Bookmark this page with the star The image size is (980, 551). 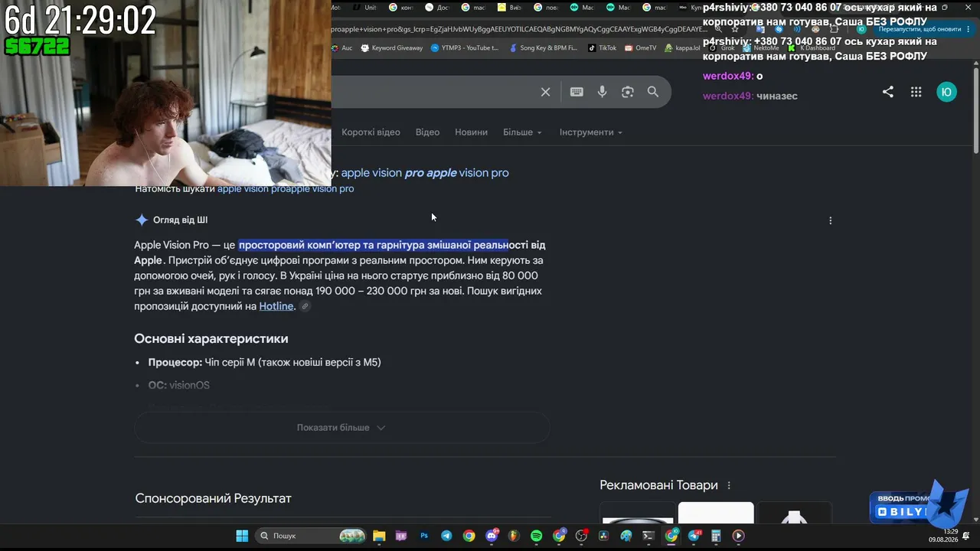click(x=736, y=30)
